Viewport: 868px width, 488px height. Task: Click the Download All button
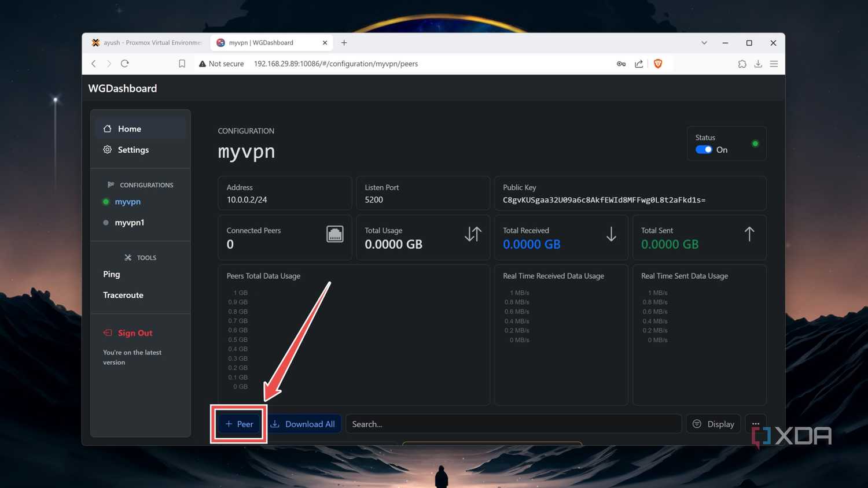pos(303,424)
